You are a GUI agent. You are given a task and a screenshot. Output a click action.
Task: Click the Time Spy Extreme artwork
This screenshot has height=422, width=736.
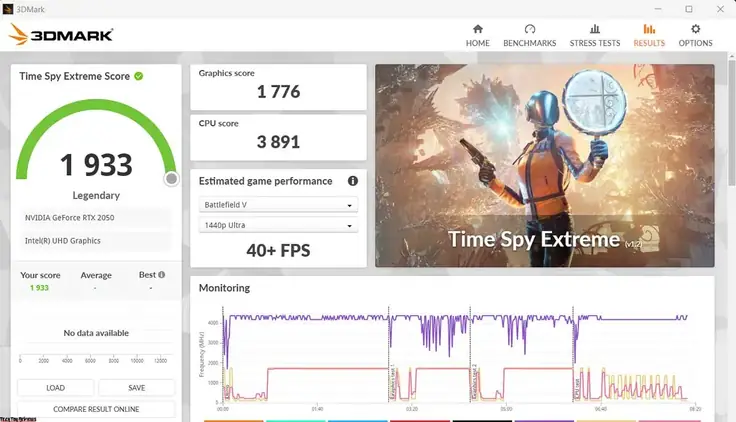tap(544, 166)
